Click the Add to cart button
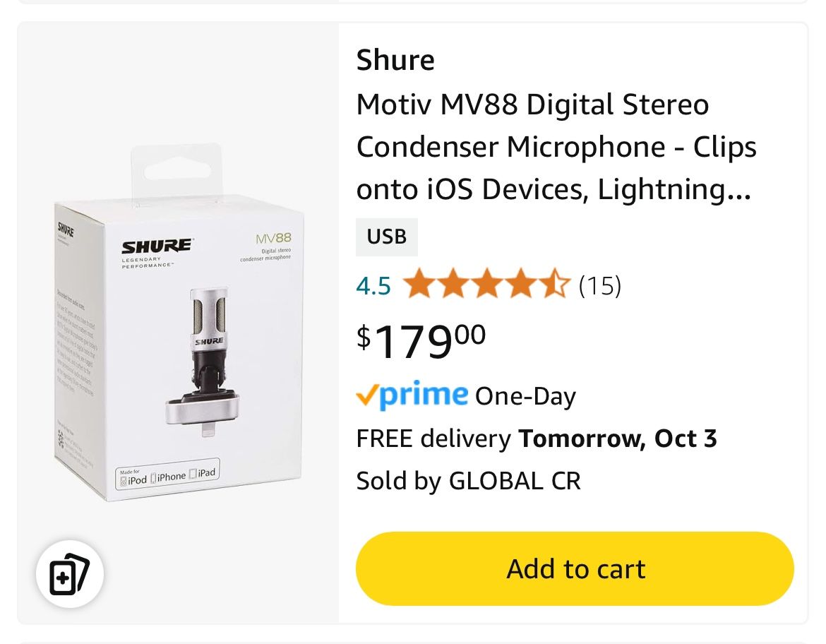The image size is (826, 644). 575,568
